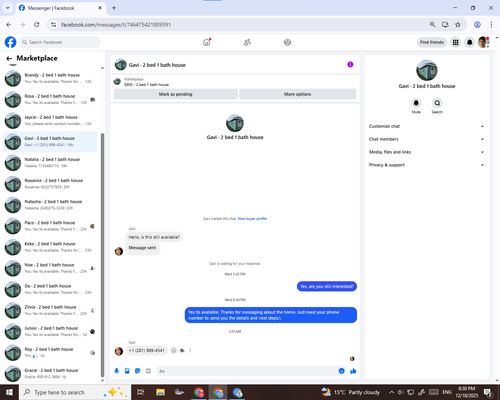The width and height of the screenshot is (500, 400).
Task: Open Rosa - 2 bed 1 bath house chat
Action: click(x=50, y=99)
